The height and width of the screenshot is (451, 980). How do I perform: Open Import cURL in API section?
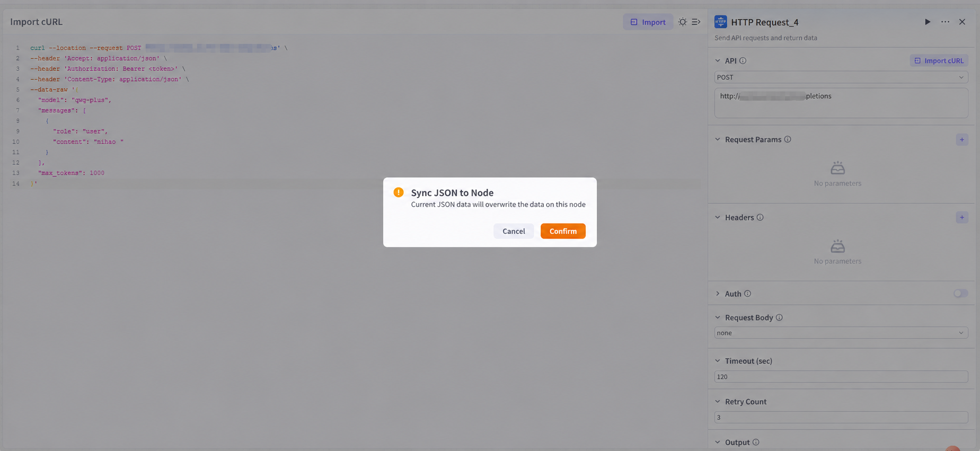point(939,60)
